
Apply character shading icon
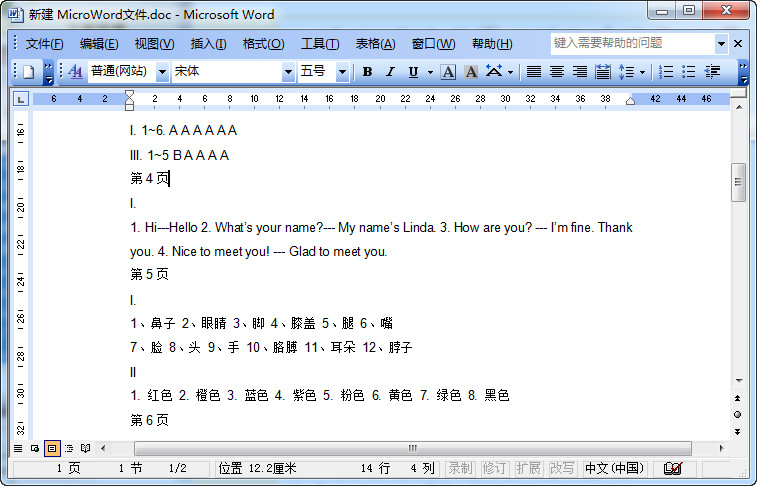click(471, 72)
